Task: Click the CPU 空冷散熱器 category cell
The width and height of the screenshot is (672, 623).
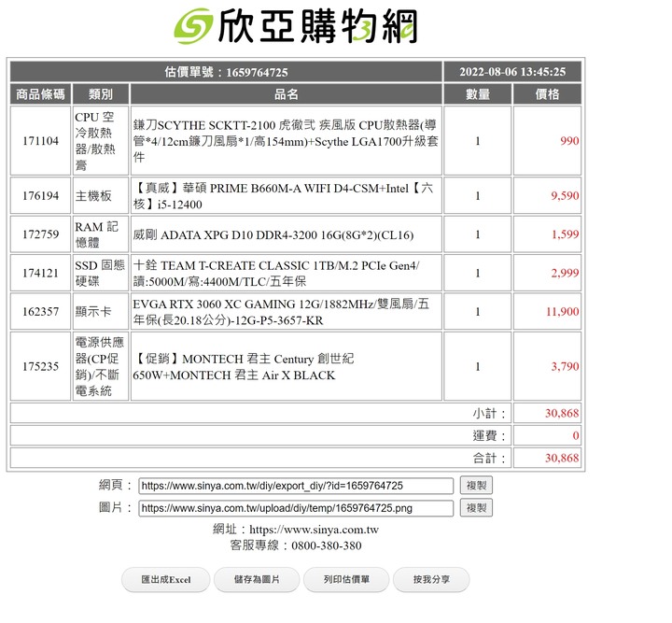Action: click(x=101, y=141)
